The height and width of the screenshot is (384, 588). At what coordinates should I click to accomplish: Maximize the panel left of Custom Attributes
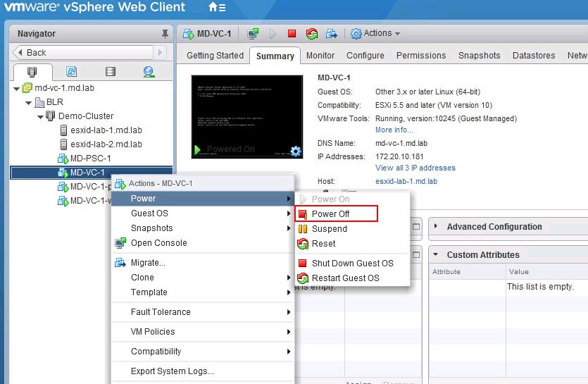(x=416, y=255)
